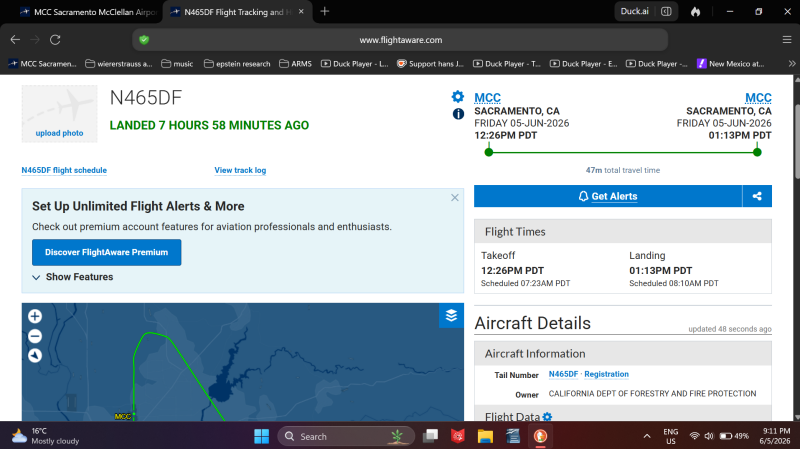Open DuckDuckGo browser taskbar icon
The height and width of the screenshot is (449, 800).
click(x=540, y=436)
